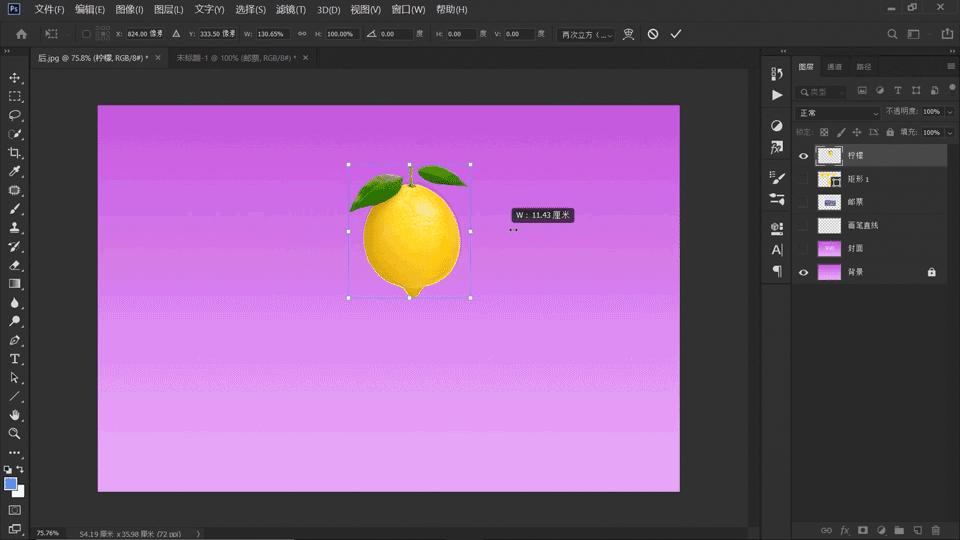Switch to warp mode in options bar

[628, 34]
